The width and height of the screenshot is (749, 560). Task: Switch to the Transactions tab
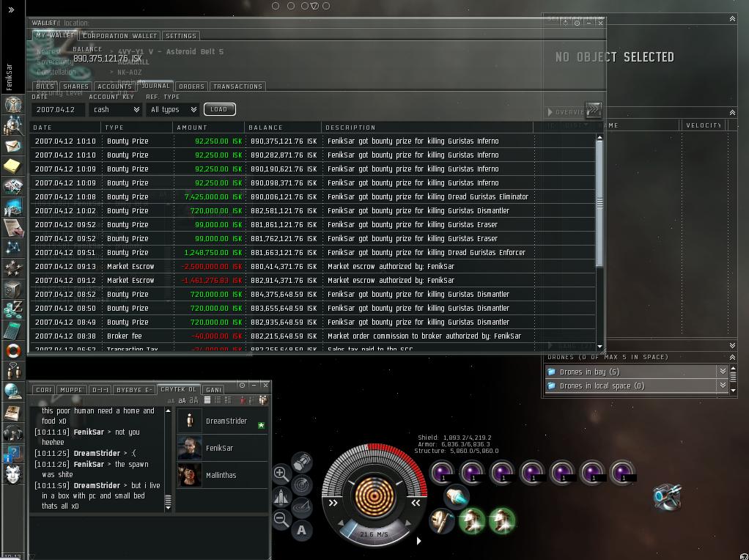(237, 86)
